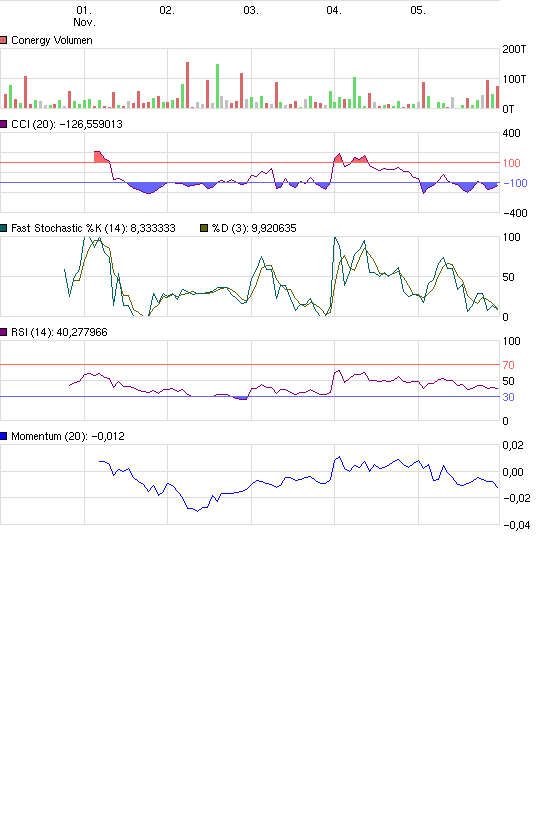Click the olive %D (3) legend swatch

pos(204,228)
